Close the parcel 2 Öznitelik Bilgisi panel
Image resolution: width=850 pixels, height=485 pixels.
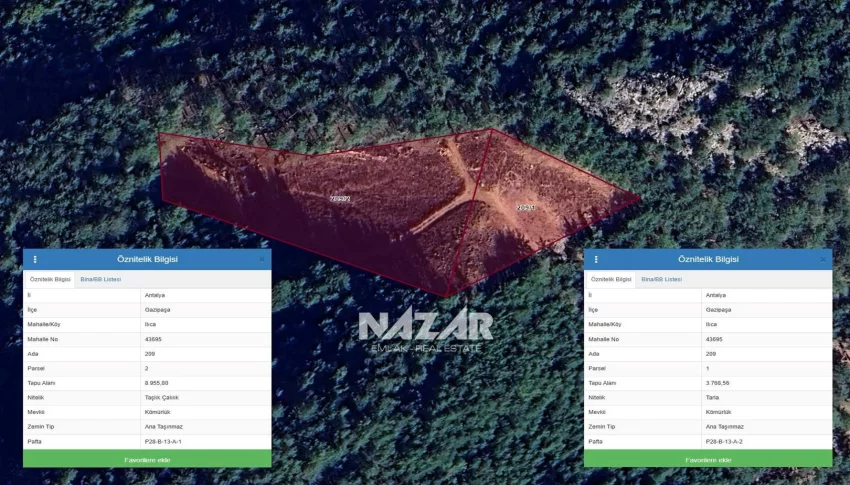coord(262,259)
